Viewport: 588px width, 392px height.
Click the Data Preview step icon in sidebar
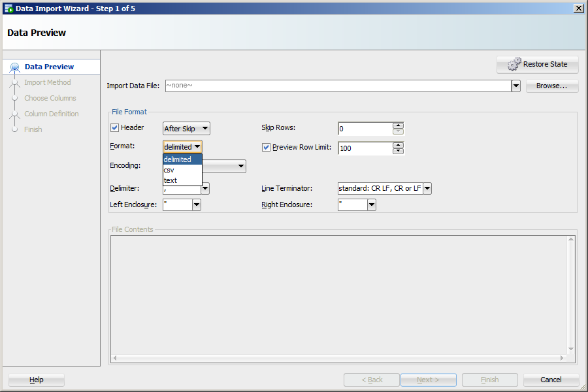click(14, 67)
